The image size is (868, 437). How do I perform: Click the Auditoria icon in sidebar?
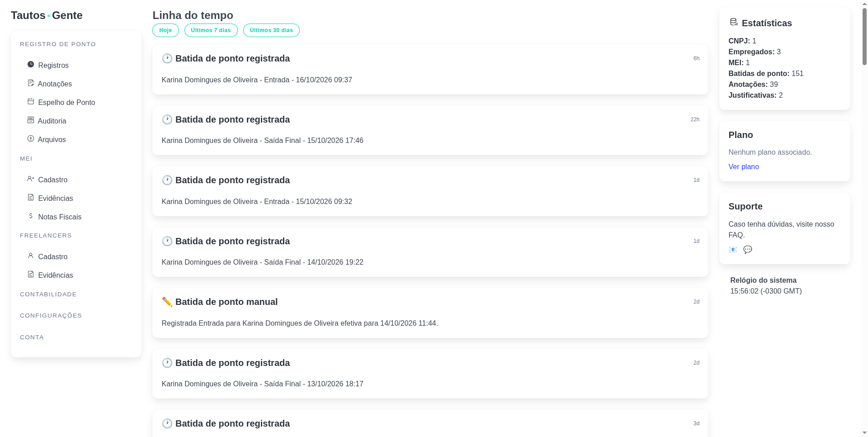pyautogui.click(x=31, y=120)
